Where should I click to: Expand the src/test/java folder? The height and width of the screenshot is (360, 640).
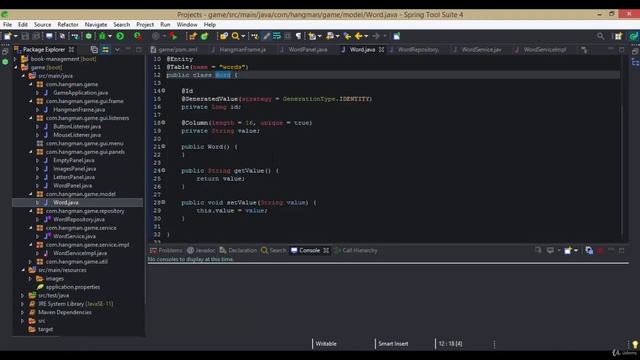coord(23,296)
